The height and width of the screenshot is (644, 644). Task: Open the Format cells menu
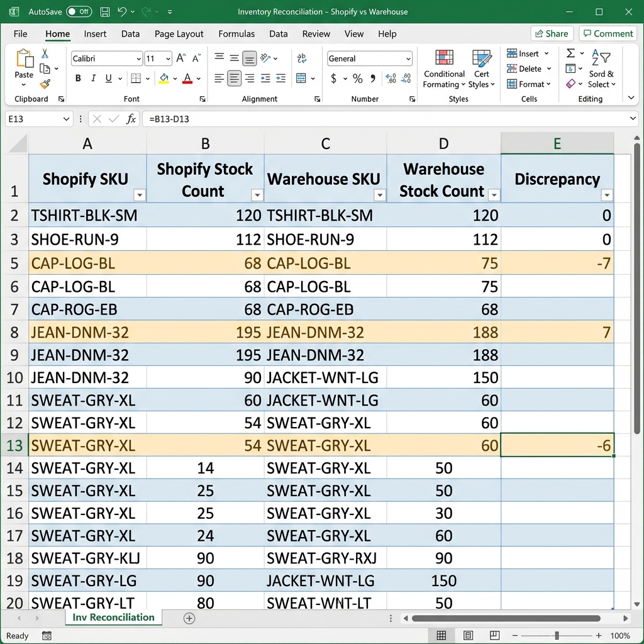[528, 84]
